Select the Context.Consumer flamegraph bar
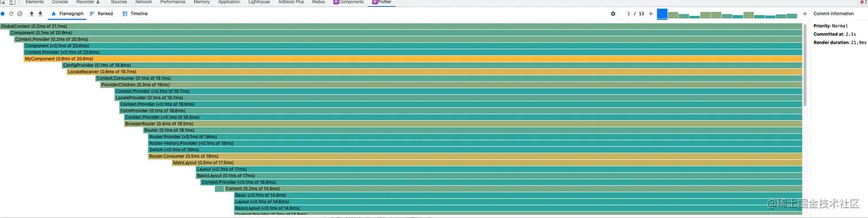868x218 pixels. 448,78
